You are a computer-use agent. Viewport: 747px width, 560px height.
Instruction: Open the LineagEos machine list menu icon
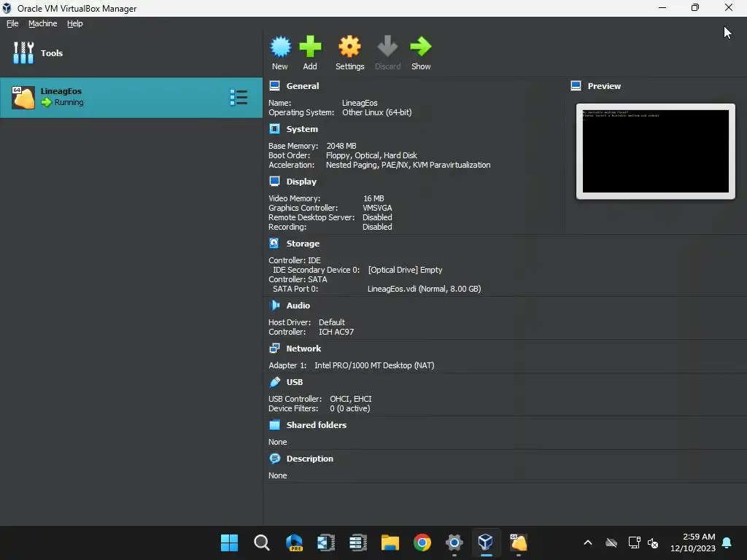pos(239,97)
